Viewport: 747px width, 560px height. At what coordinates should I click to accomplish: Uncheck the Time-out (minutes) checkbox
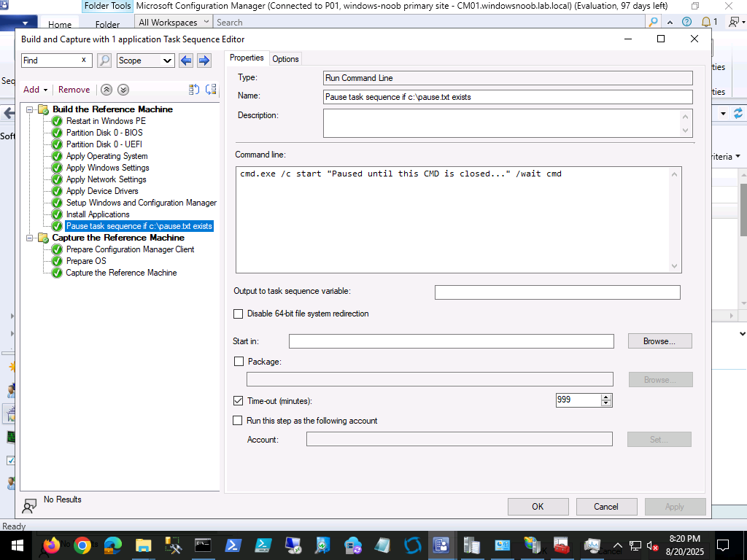coord(239,401)
